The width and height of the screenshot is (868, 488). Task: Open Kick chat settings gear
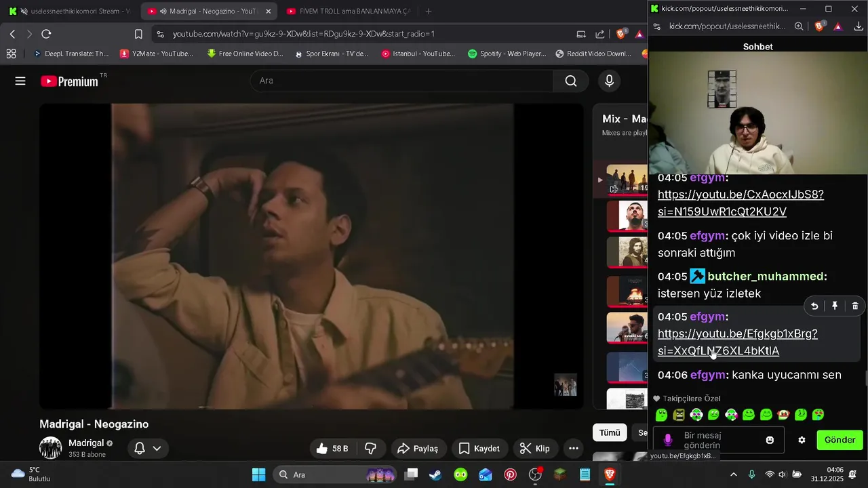(x=802, y=440)
